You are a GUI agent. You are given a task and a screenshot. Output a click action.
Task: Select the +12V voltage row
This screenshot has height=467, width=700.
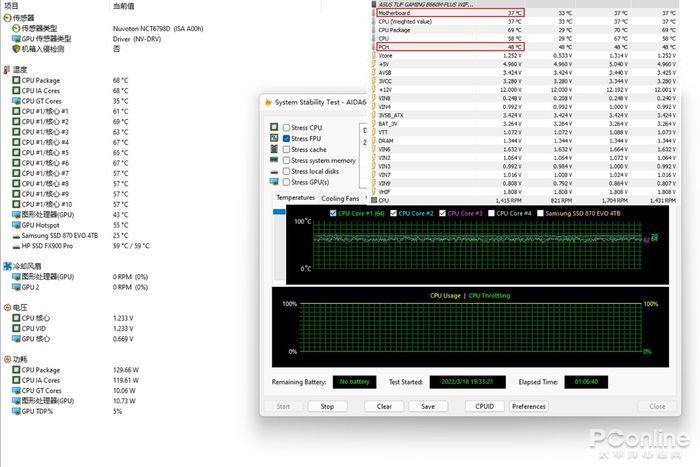525,90
